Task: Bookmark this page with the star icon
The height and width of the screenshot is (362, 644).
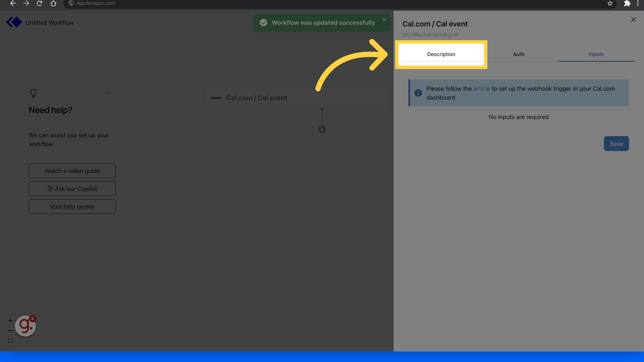Action: point(610,3)
